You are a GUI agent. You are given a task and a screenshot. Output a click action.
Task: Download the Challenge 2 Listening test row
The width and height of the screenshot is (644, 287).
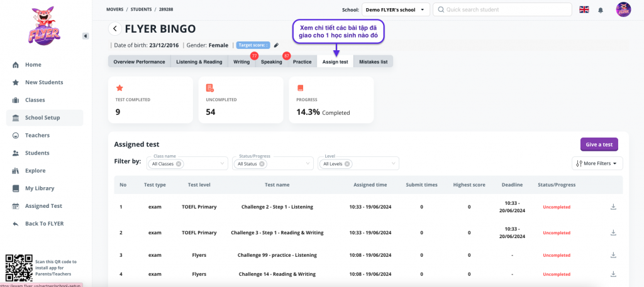tap(613, 207)
